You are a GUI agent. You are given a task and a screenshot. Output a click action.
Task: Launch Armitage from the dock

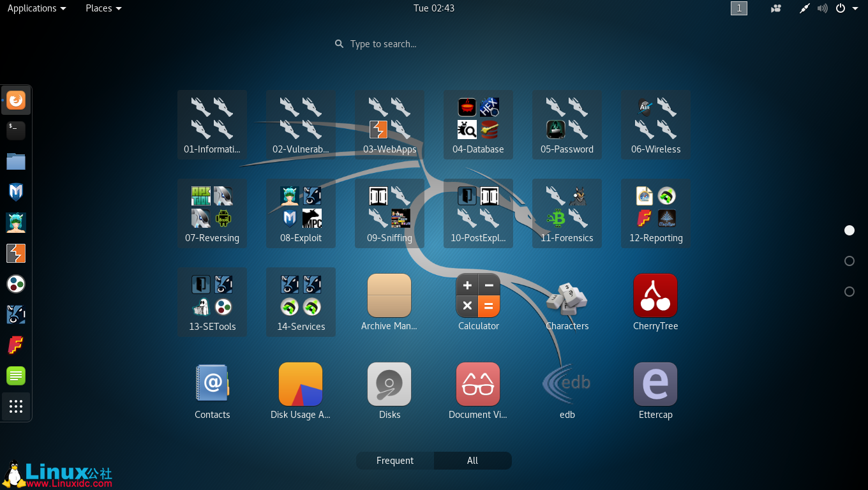16,223
